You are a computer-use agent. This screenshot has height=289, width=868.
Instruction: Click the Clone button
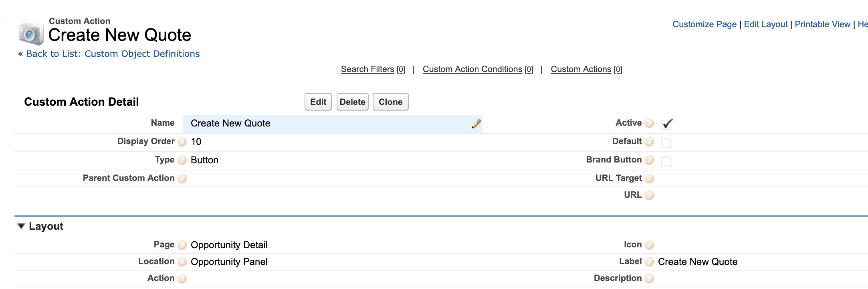(390, 102)
